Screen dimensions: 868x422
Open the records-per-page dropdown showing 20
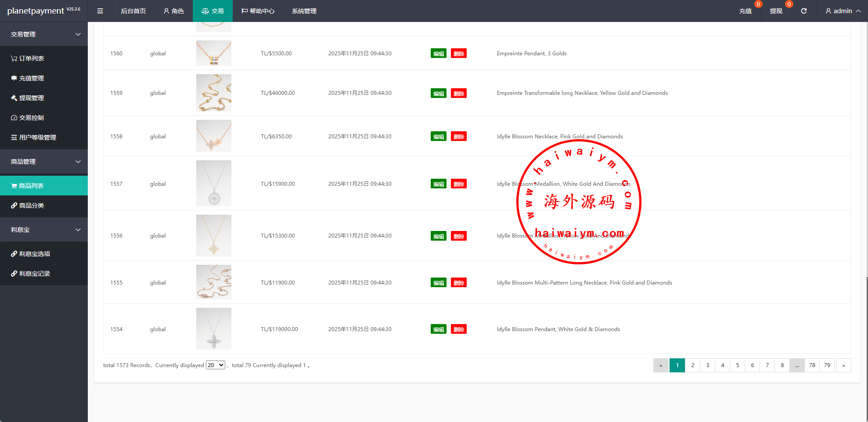(x=216, y=365)
